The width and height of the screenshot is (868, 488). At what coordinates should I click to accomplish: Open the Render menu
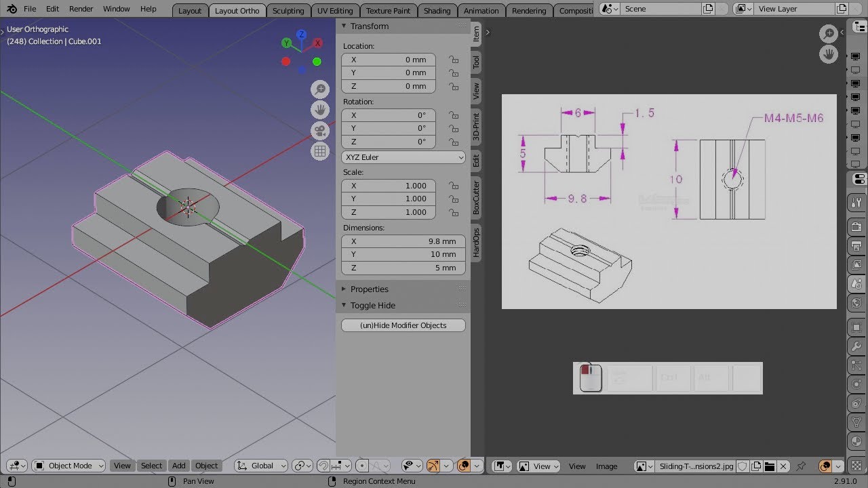click(x=81, y=9)
